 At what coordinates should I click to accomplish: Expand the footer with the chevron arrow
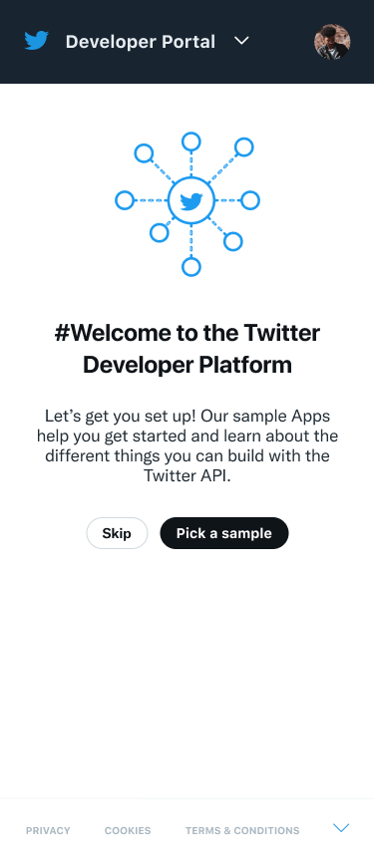tap(341, 828)
